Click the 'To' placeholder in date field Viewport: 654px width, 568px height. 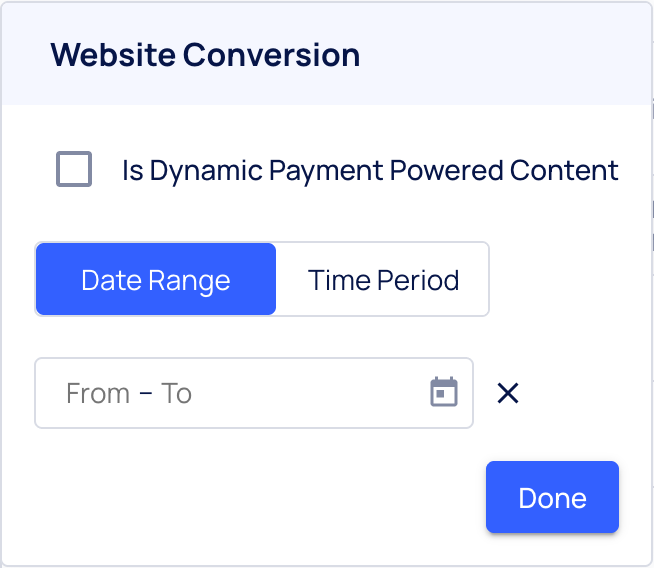[x=177, y=393]
